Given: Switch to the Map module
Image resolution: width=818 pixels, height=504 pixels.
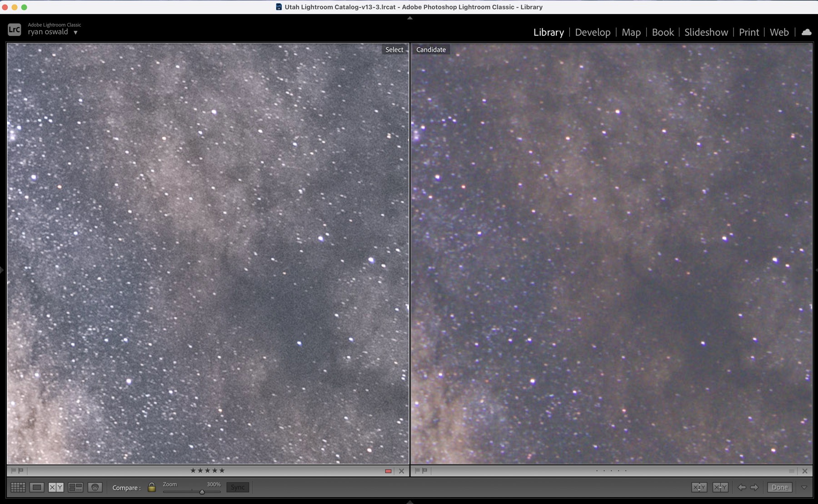Looking at the screenshot, I should pyautogui.click(x=631, y=32).
